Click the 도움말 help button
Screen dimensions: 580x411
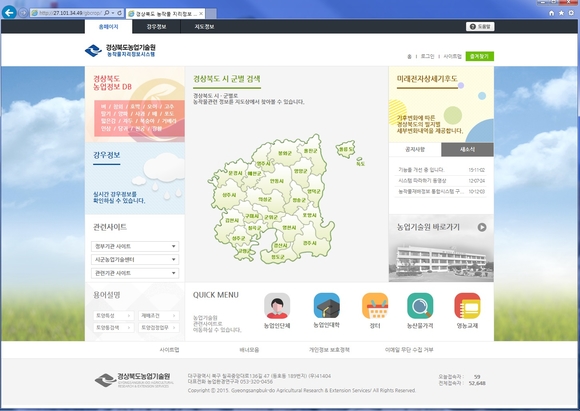tap(480, 27)
